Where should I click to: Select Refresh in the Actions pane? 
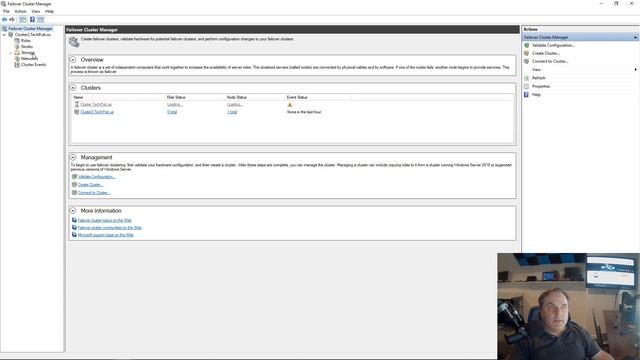[x=538, y=78]
